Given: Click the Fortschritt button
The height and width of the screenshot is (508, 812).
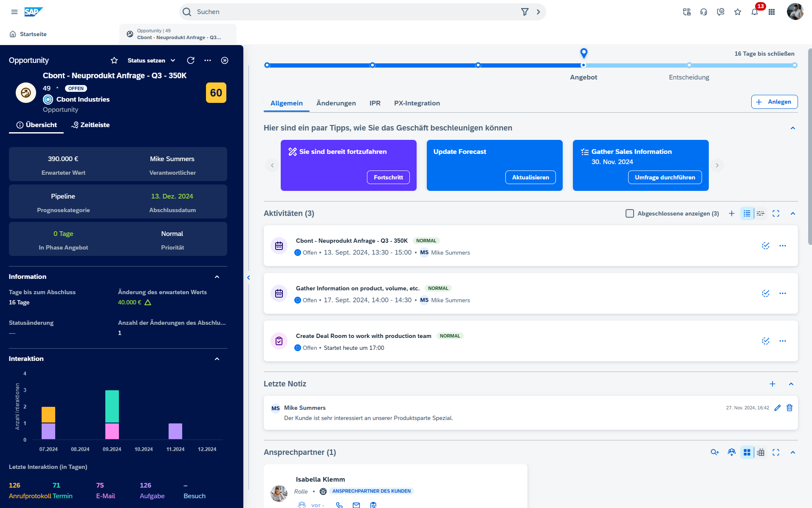Looking at the screenshot, I should point(388,177).
